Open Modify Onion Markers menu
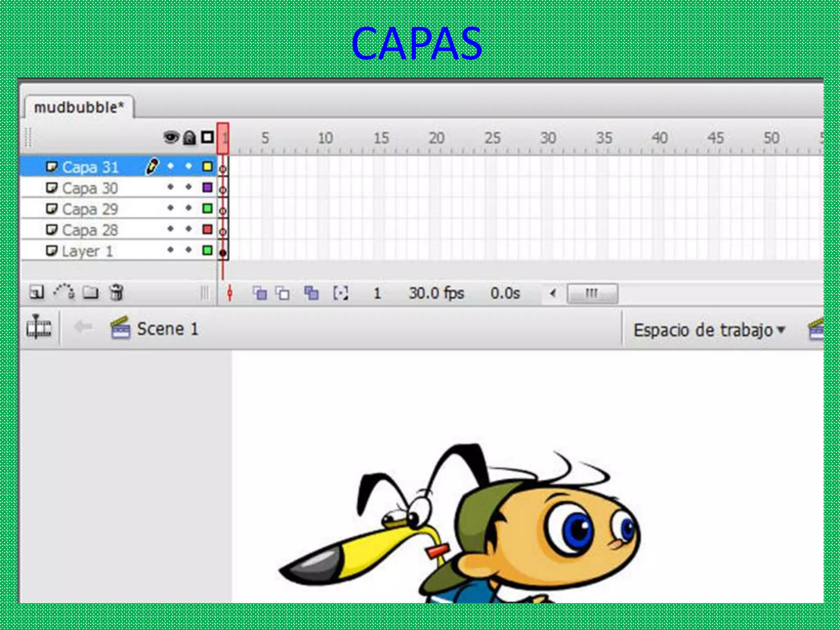840x630 pixels. [340, 293]
